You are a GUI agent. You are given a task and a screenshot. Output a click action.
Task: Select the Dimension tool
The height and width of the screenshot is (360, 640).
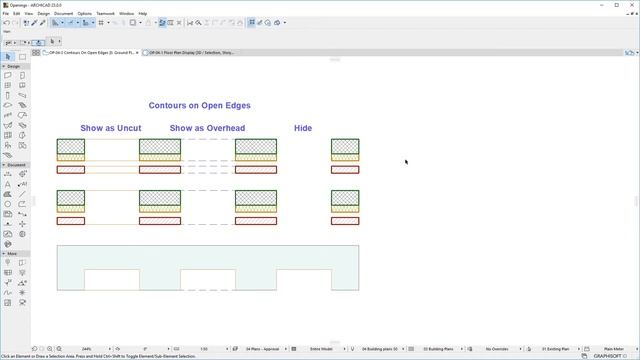[x=8, y=174]
